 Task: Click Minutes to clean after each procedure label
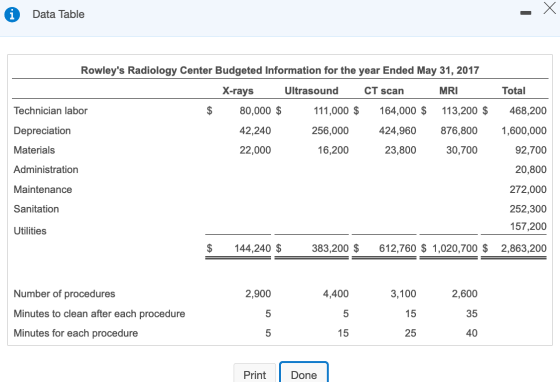point(99,313)
